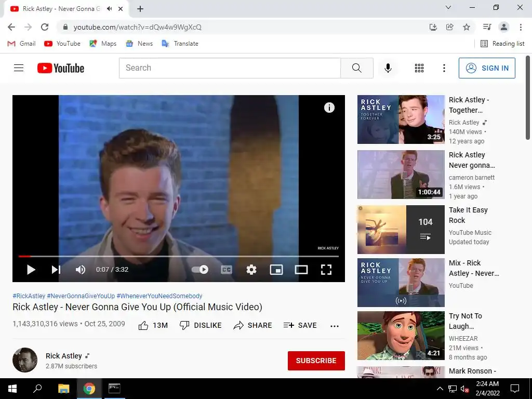Click the #RickAstley hashtag
This screenshot has height=399, width=532.
pos(29,296)
